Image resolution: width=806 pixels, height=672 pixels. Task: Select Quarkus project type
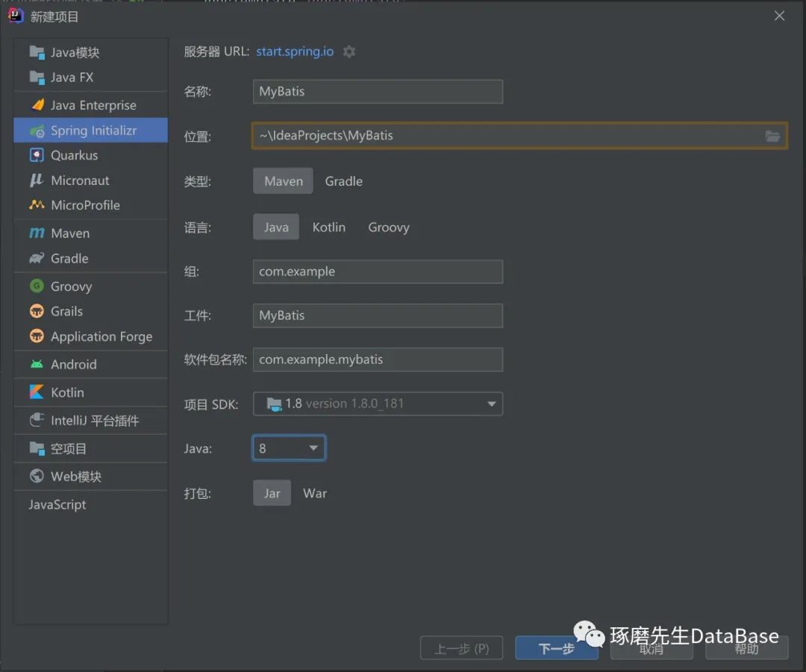[x=91, y=155]
